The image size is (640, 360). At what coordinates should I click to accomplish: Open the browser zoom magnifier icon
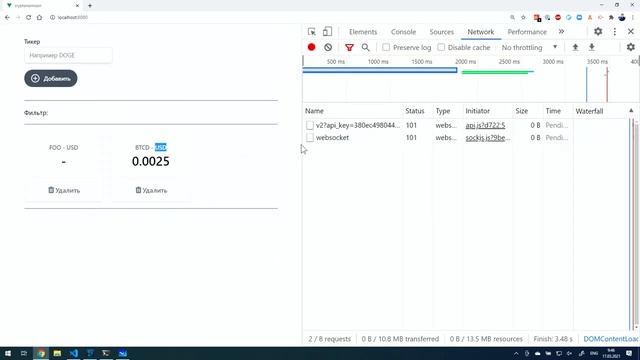pos(512,18)
